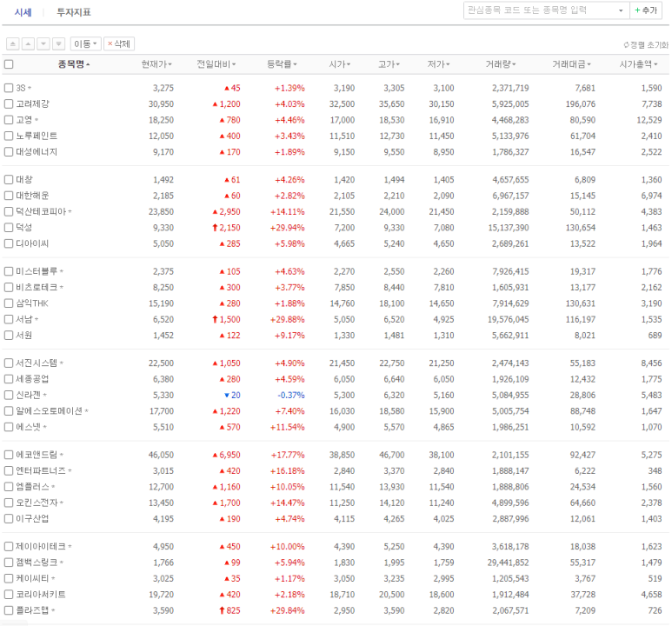Check the box for 고려제강

tap(9, 103)
